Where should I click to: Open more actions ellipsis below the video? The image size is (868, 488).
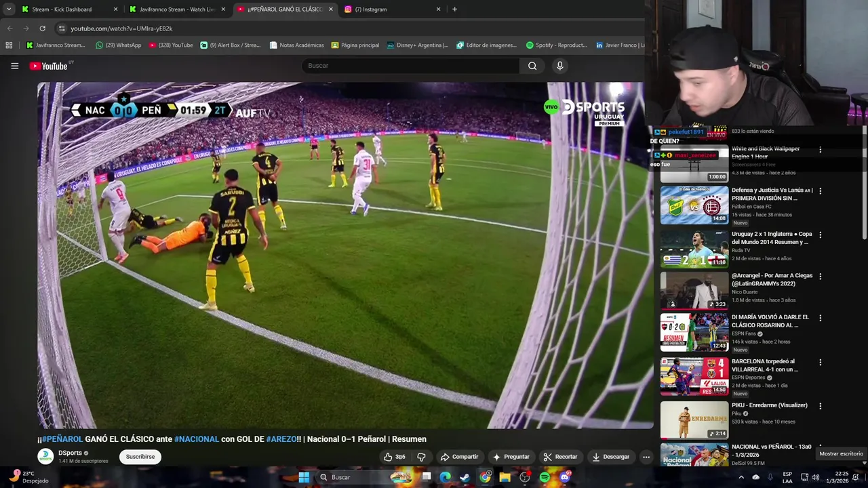[x=646, y=457]
